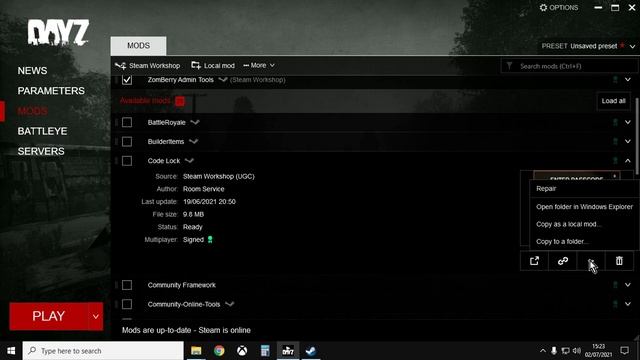Open the Play options dropdown arrow
This screenshot has width=640, height=360.
[96, 316]
